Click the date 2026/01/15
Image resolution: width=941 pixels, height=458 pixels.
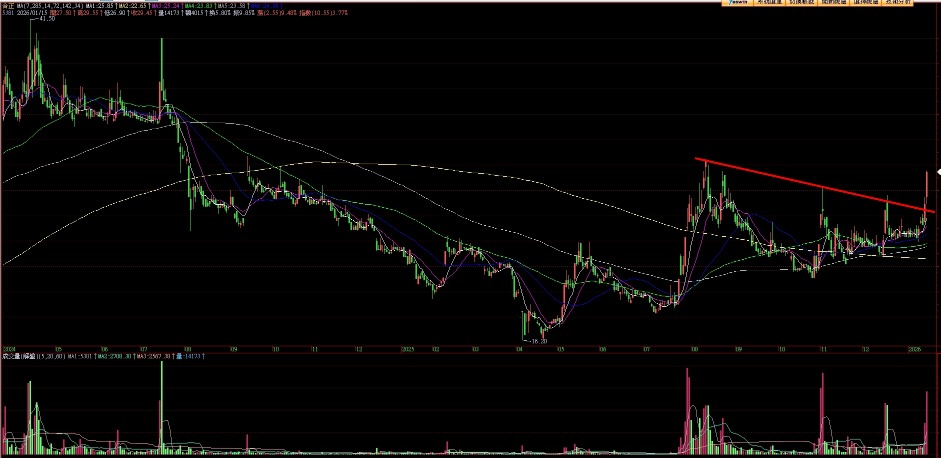[x=32, y=13]
